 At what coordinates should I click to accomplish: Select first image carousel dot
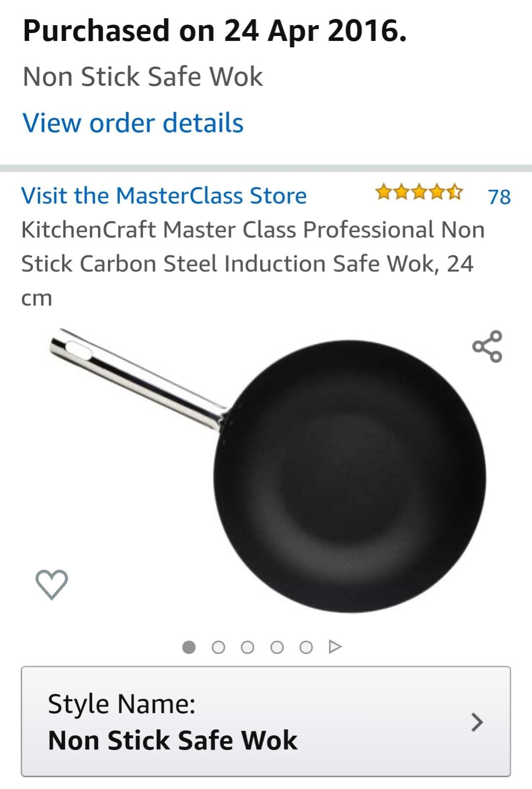(x=189, y=647)
